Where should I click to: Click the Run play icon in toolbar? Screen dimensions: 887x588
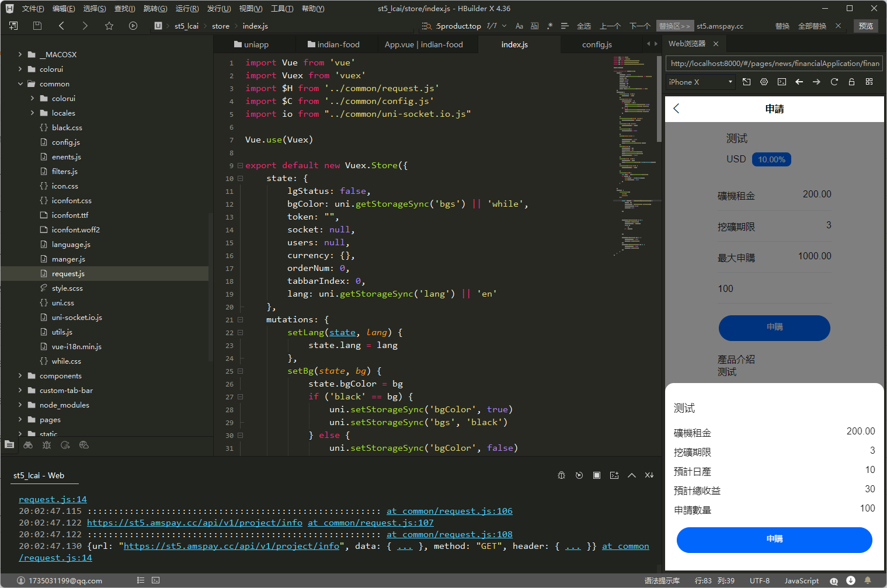(x=133, y=26)
